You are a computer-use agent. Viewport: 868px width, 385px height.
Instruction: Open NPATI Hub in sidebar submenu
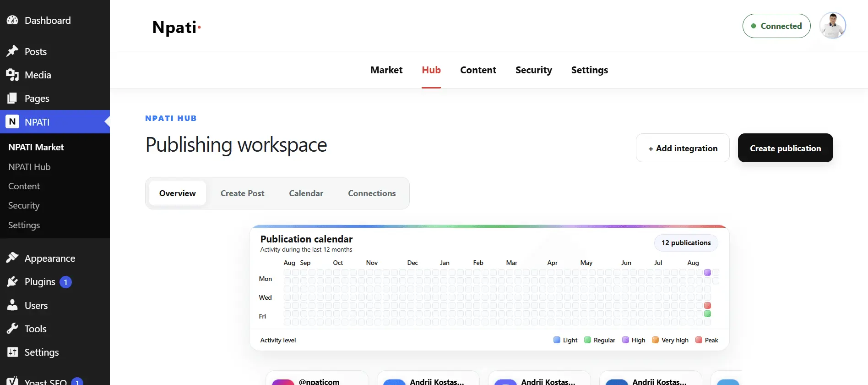[29, 167]
